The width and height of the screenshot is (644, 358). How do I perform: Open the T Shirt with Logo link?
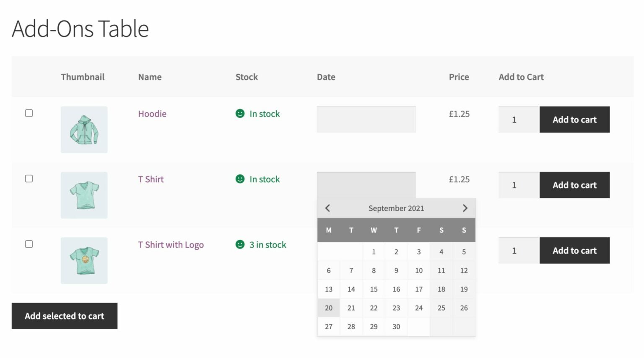[x=171, y=245]
